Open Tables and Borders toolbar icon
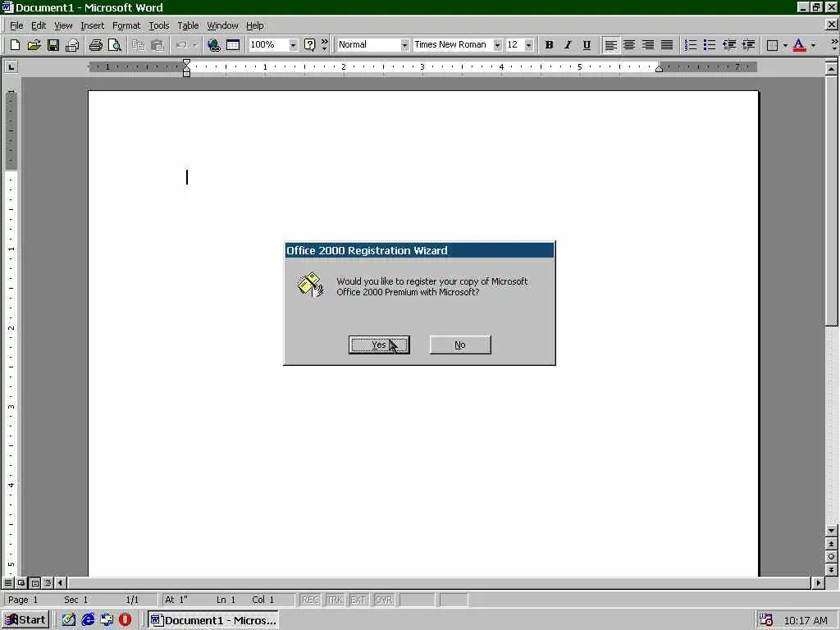 (x=233, y=45)
